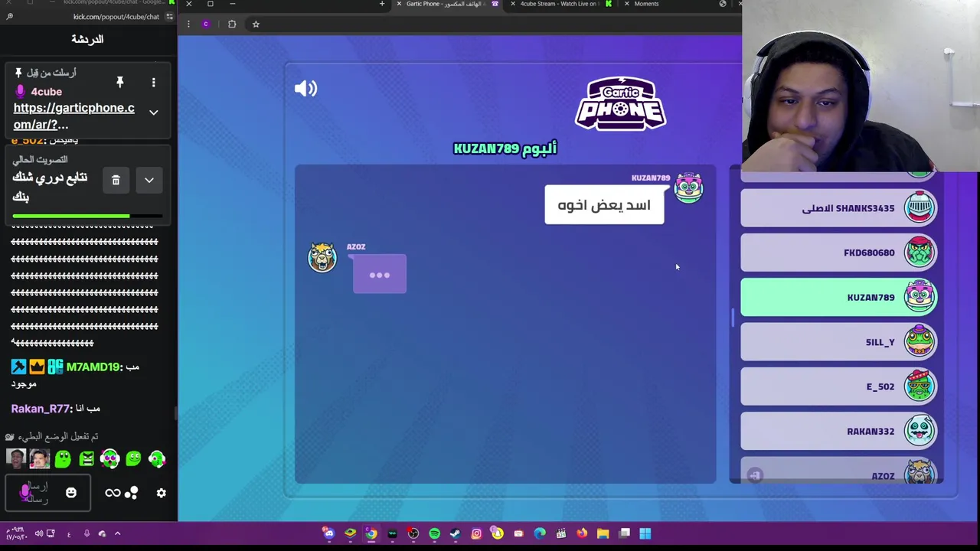Open a new browser tab with plus

382,4
